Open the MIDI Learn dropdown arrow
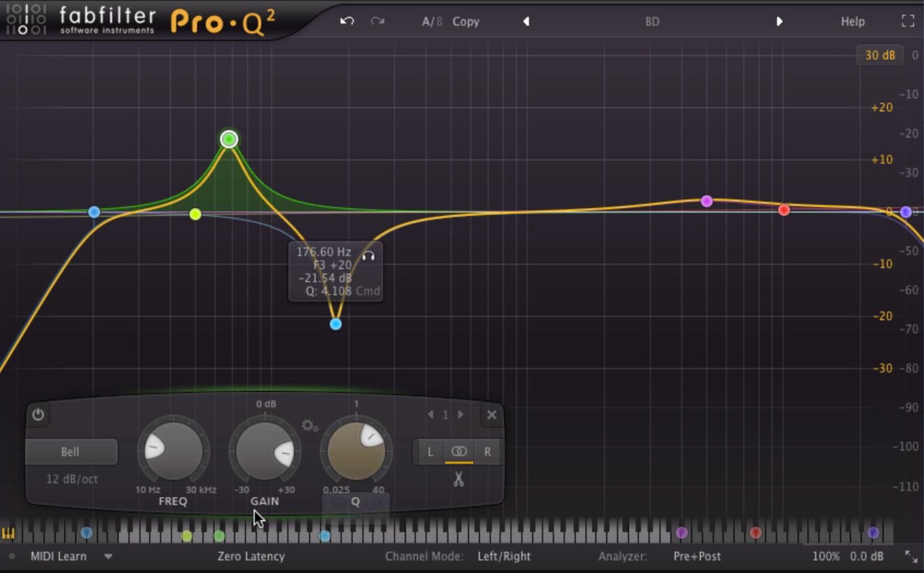924x573 pixels. 108,556
